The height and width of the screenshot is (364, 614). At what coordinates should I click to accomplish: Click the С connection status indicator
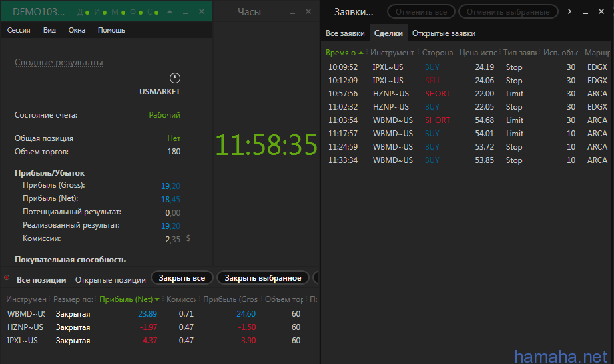click(x=153, y=12)
